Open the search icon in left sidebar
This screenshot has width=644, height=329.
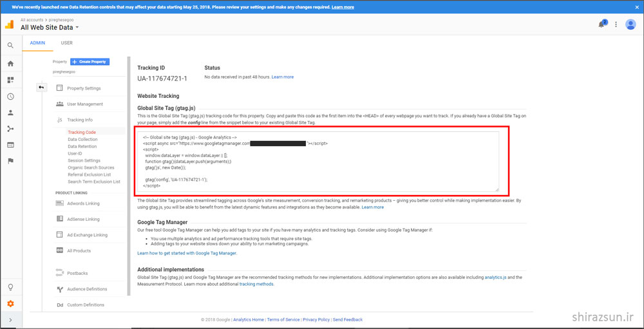[x=11, y=46]
